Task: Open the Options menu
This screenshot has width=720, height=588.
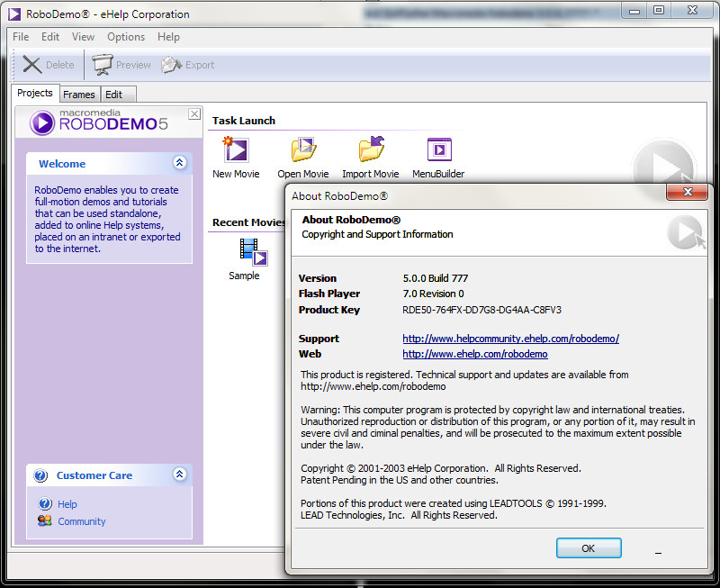Action: click(126, 37)
